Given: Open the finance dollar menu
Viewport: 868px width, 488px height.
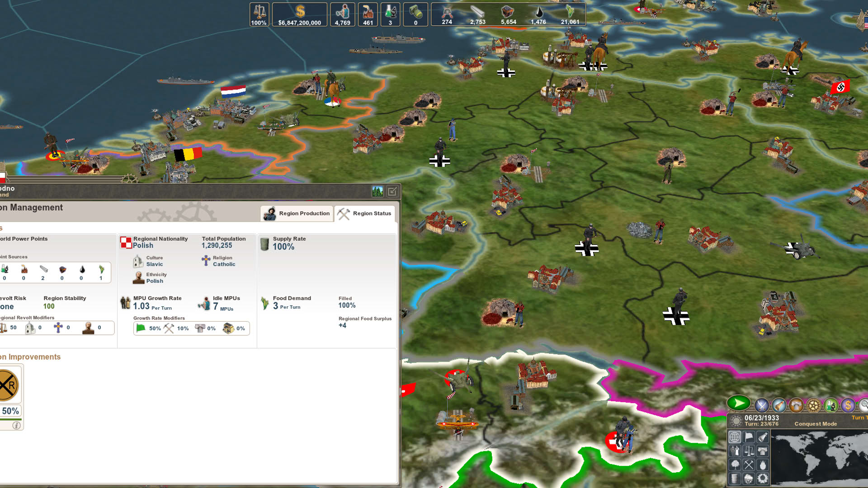Looking at the screenshot, I should pyautogui.click(x=848, y=405).
